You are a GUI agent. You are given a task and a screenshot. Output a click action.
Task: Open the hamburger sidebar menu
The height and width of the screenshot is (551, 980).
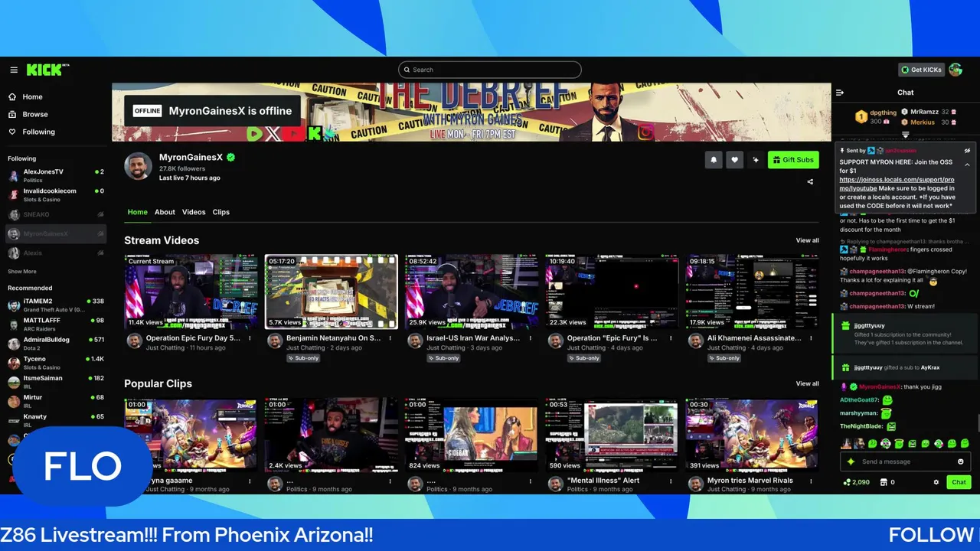click(14, 70)
